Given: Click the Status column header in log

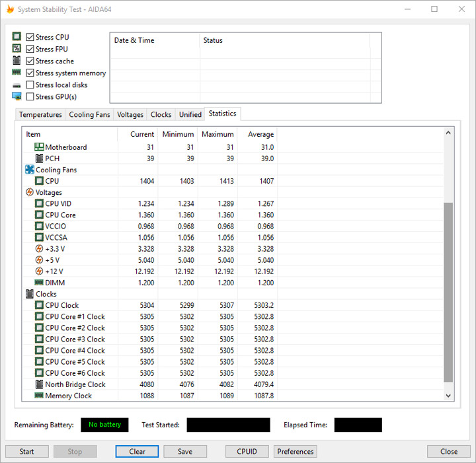Looking at the screenshot, I should tap(285, 40).
